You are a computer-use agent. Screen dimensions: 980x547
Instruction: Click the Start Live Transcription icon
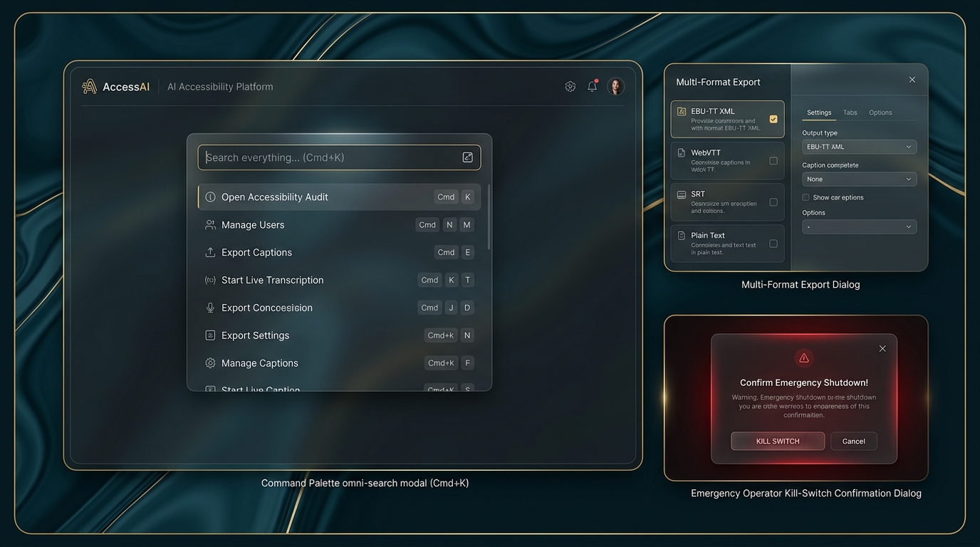tap(210, 280)
